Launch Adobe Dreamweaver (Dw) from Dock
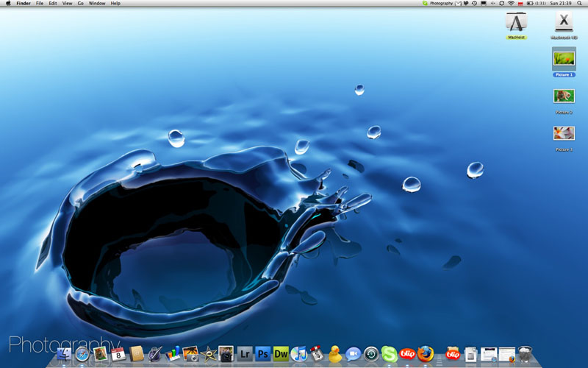This screenshot has height=368, width=588. [281, 354]
